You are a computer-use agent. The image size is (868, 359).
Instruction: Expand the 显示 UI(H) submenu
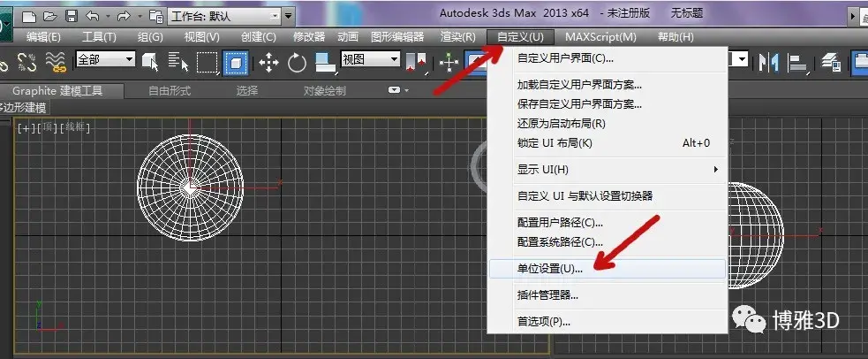tap(716, 170)
